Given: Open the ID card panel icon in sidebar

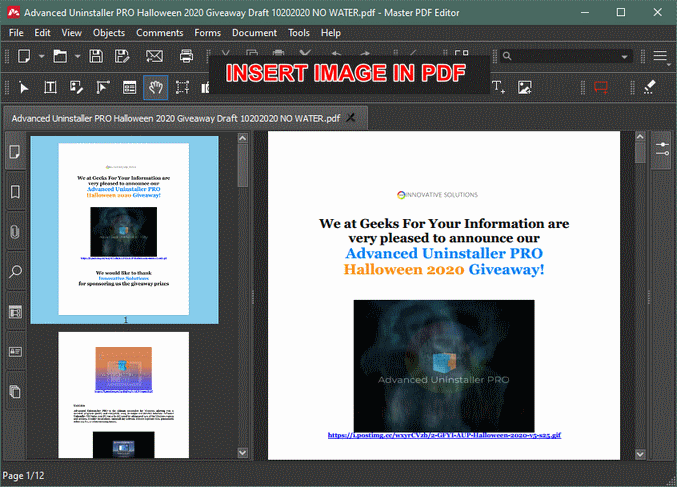Looking at the screenshot, I should coord(15,351).
